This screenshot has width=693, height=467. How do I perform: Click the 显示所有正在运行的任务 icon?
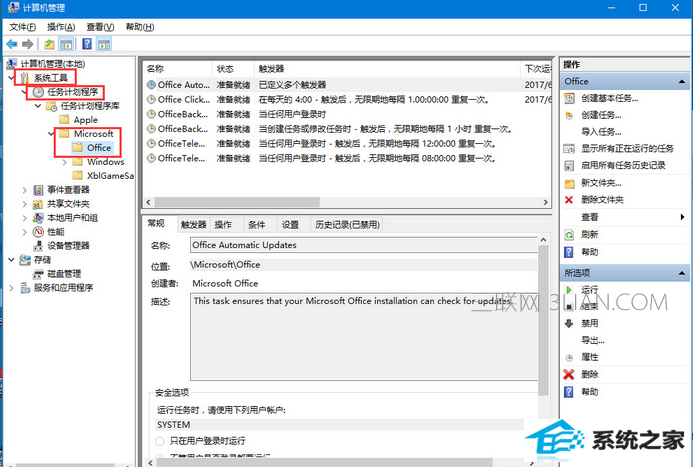click(x=569, y=149)
